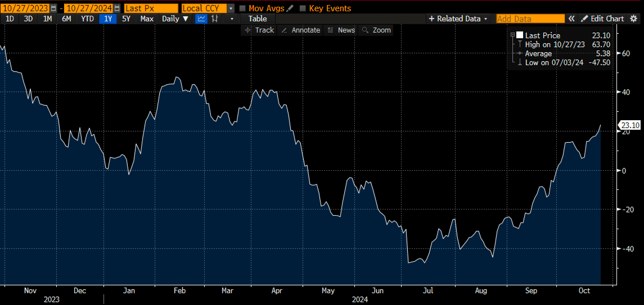Open the end date calendar picker
This screenshot has width=644, height=305.
(x=118, y=8)
